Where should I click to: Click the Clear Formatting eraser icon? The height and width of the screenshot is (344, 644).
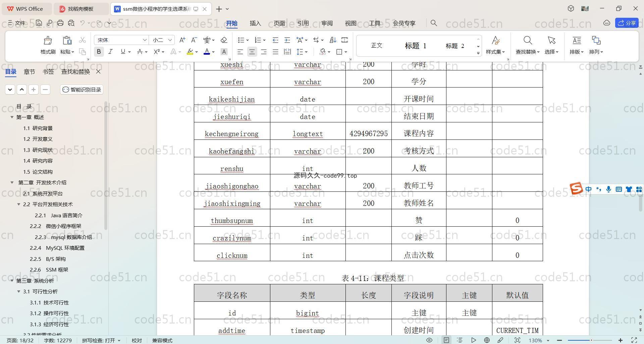click(x=224, y=40)
